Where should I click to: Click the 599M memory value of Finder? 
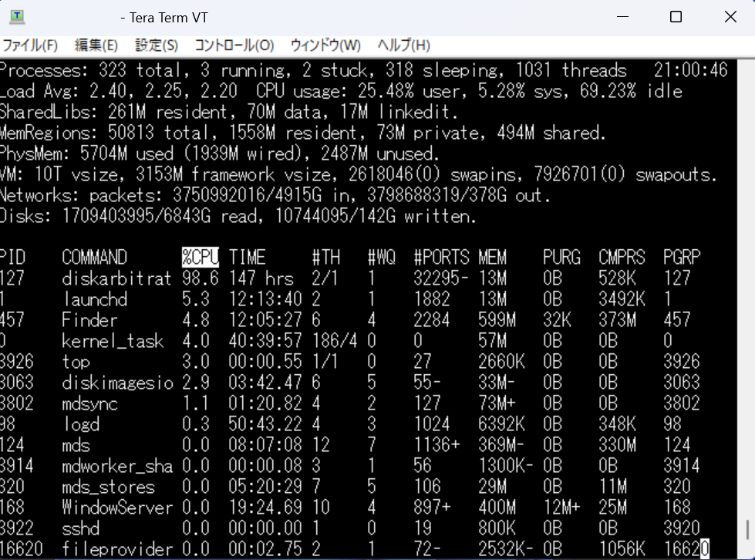click(497, 320)
